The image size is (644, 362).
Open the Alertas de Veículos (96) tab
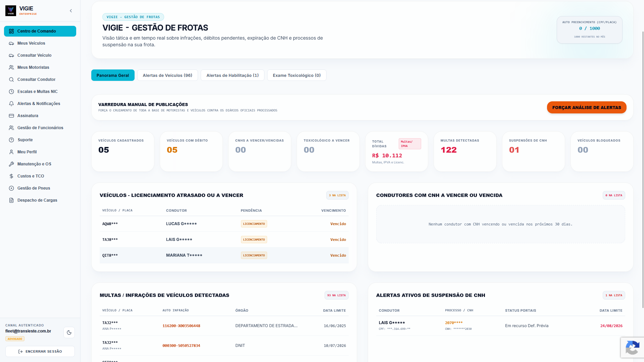(167, 75)
